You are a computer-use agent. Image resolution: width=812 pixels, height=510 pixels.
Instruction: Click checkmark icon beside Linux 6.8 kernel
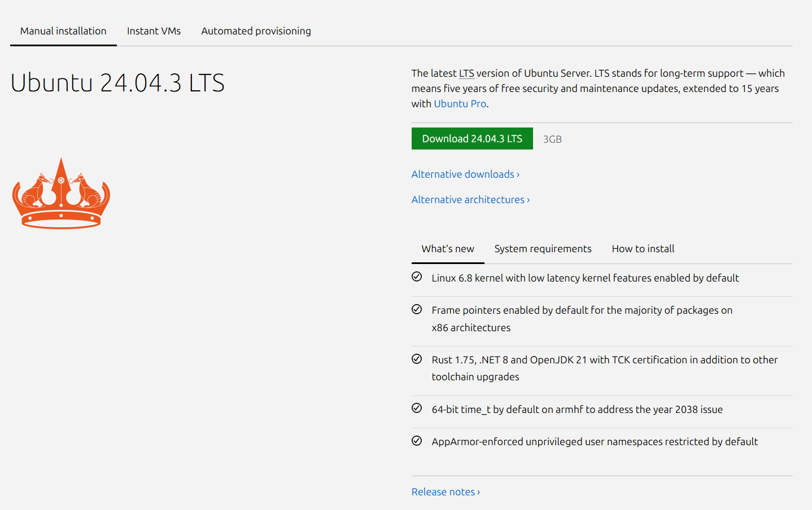click(x=417, y=277)
